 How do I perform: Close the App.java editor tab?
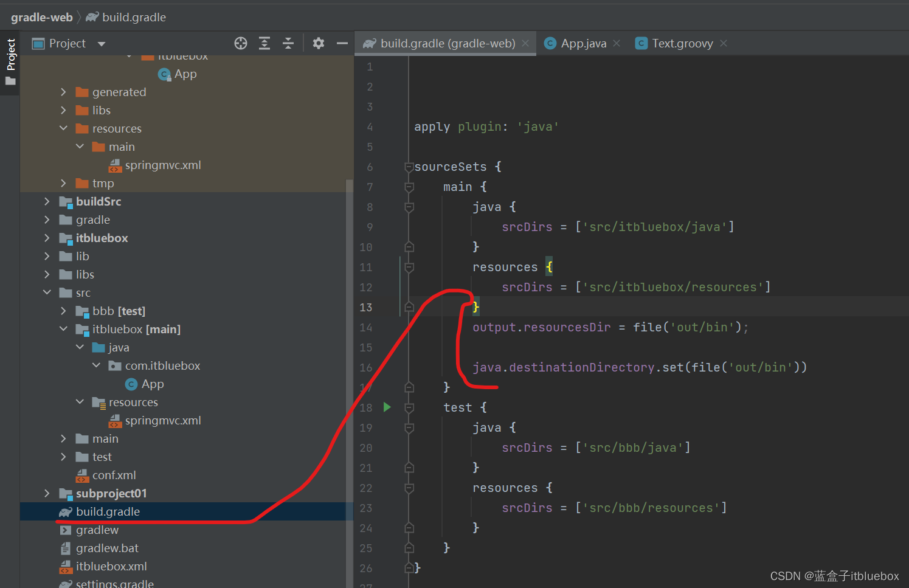pos(617,43)
